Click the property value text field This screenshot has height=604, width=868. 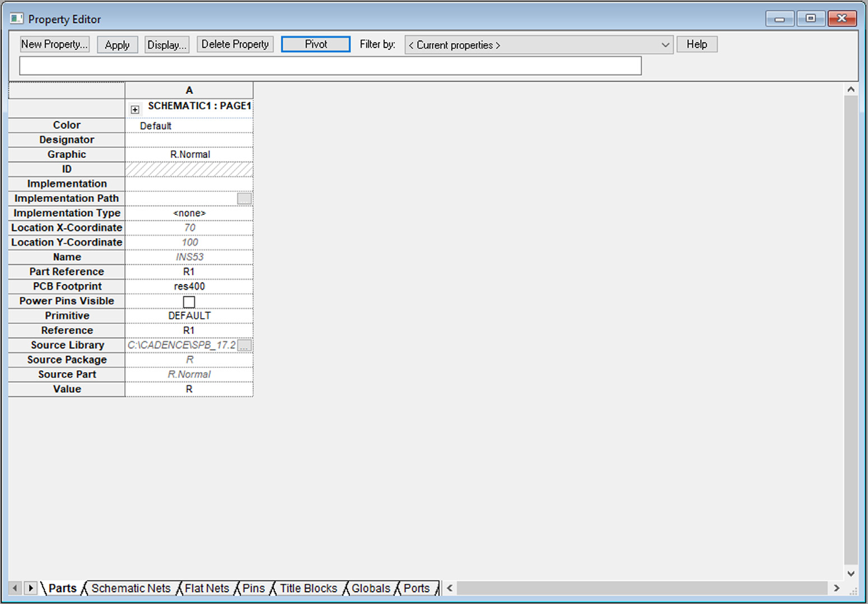(330, 66)
